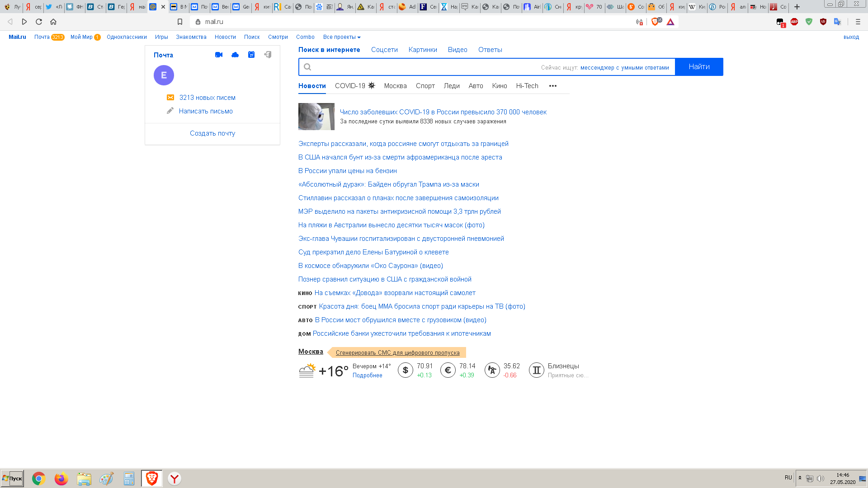Image resolution: width=868 pixels, height=488 pixels.
Task: Click the exit/logout icon in mail panel
Action: click(268, 54)
